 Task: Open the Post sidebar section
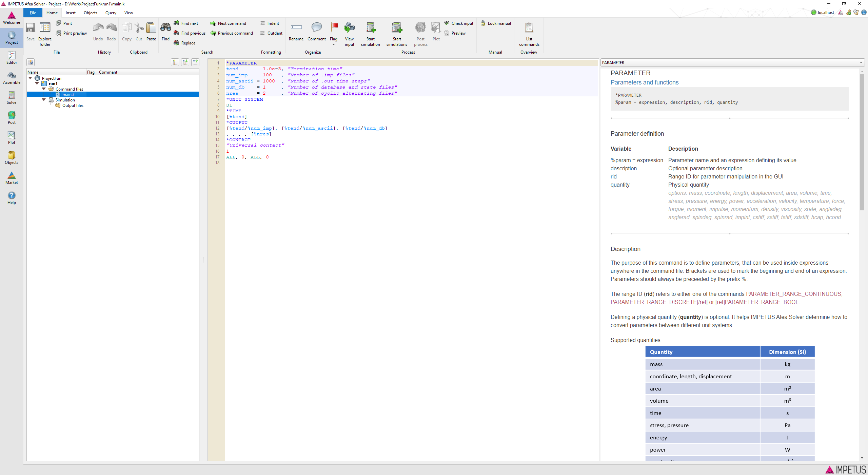coord(12,118)
